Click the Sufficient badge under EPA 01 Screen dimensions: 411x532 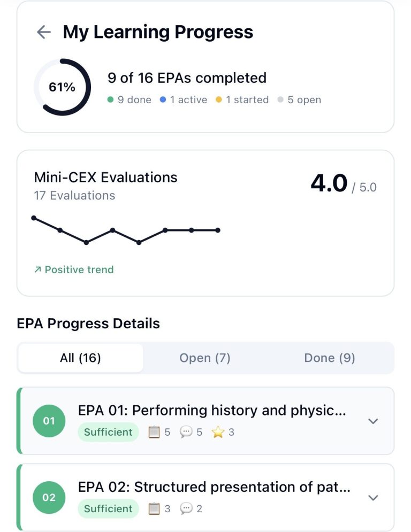(108, 432)
